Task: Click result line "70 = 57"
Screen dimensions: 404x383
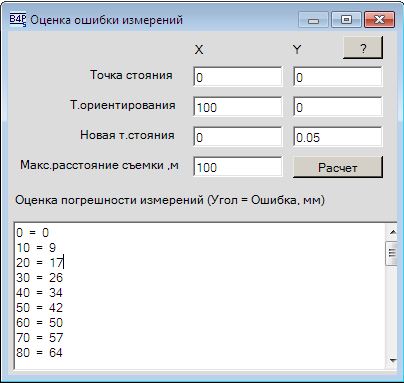Action: (x=40, y=337)
